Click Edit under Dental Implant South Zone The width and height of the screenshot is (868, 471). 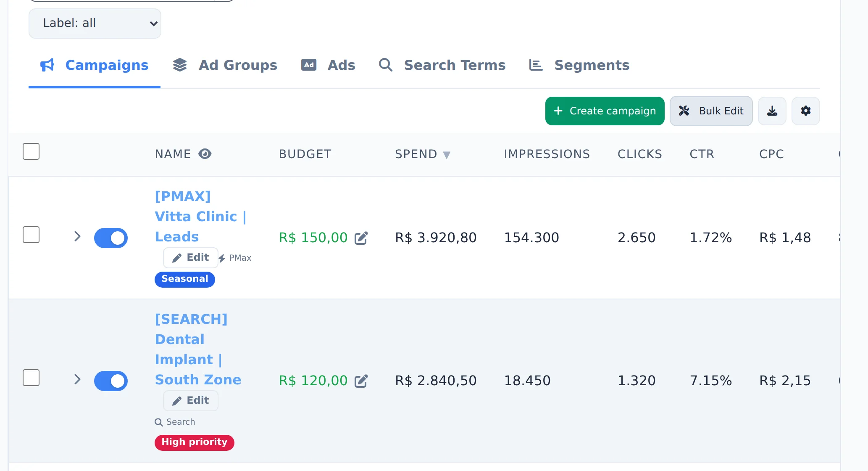[x=191, y=401]
